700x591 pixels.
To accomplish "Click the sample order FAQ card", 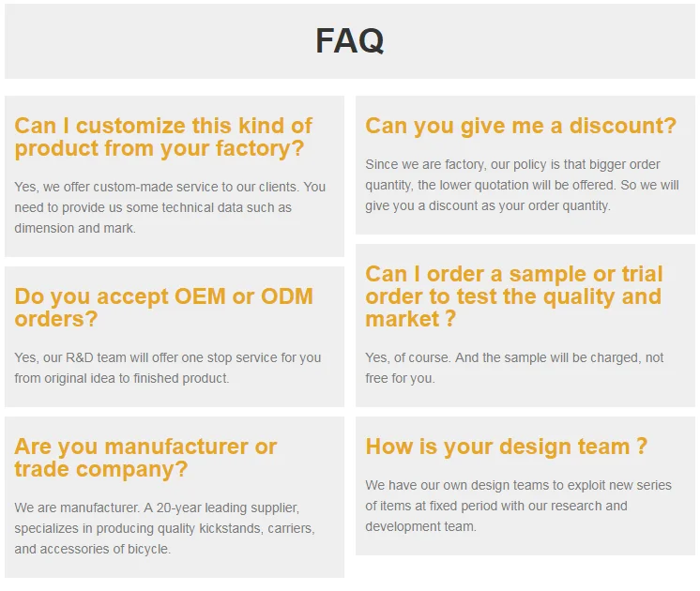I will click(525, 326).
